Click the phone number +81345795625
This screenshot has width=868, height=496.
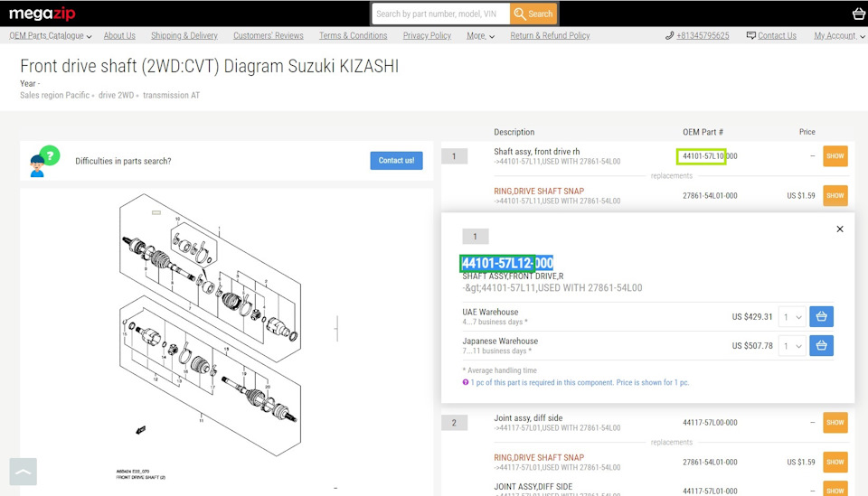point(703,35)
